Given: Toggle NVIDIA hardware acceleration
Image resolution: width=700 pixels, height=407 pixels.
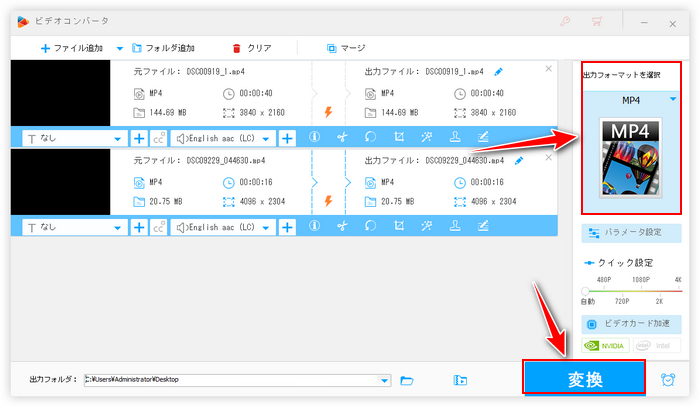Looking at the screenshot, I should (606, 346).
